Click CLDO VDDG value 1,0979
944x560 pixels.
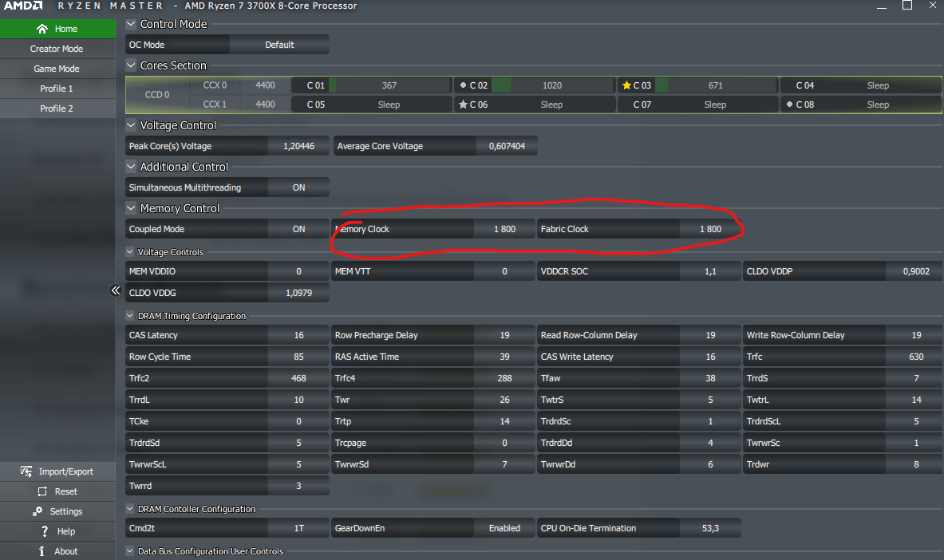coord(298,293)
